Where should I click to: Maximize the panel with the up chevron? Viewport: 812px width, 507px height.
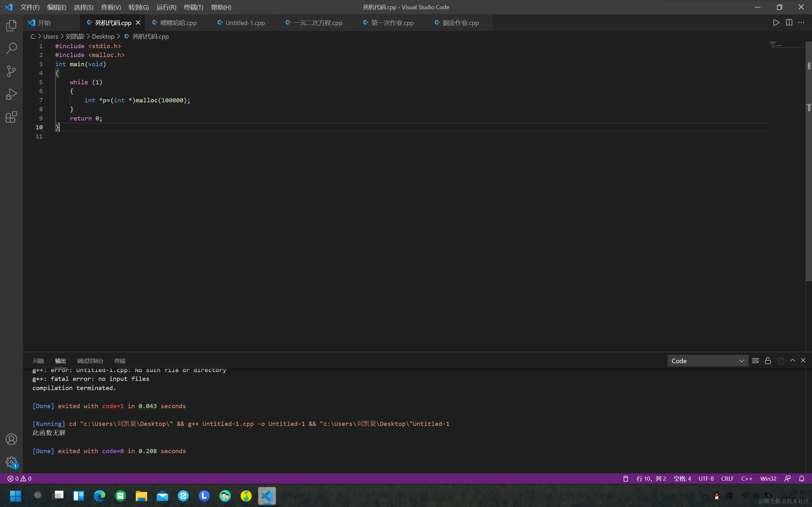coord(793,360)
